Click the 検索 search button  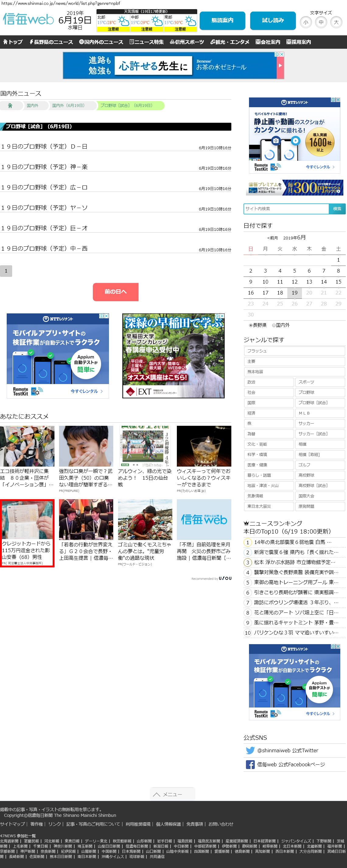tap(337, 209)
